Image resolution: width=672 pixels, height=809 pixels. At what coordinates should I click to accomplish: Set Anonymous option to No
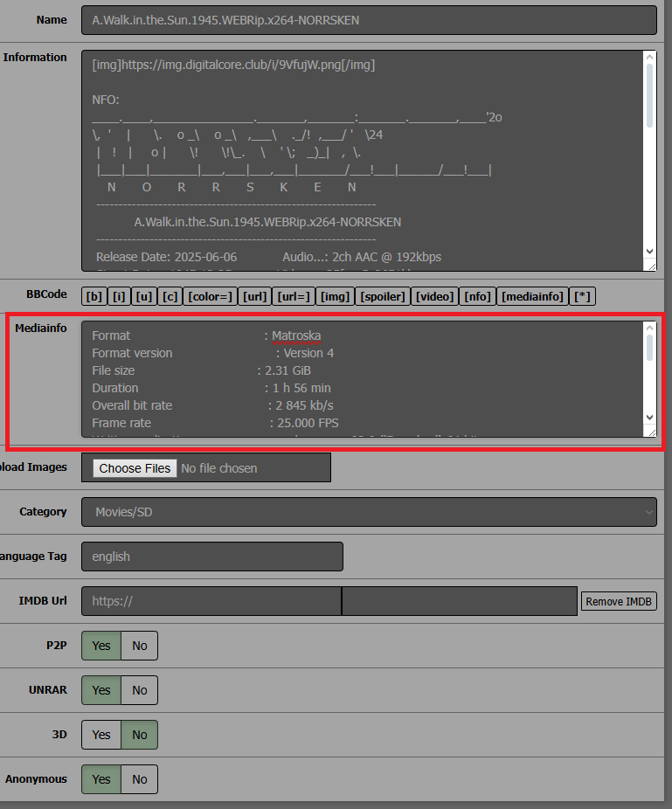point(140,779)
